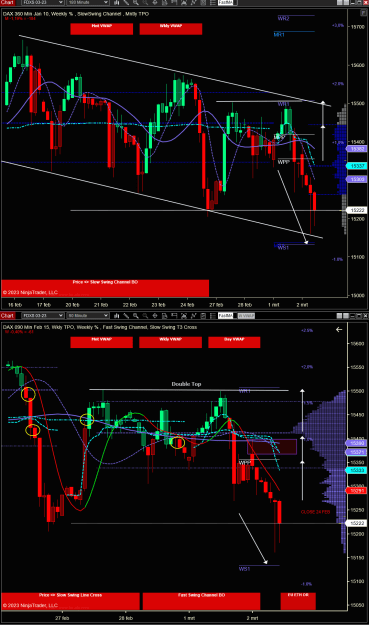Click WS1 label in upper chart
369x625 pixels.
(283, 248)
